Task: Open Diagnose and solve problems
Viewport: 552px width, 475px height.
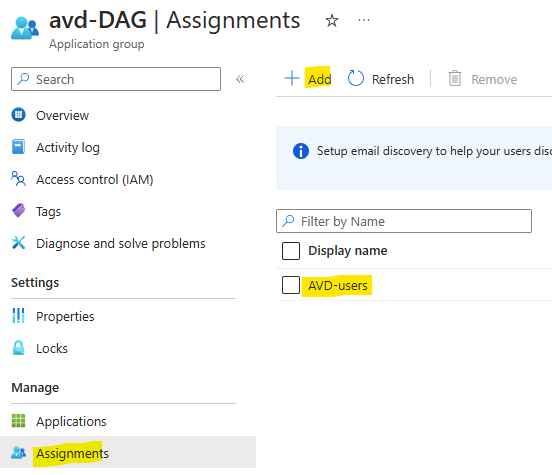Action: point(120,244)
